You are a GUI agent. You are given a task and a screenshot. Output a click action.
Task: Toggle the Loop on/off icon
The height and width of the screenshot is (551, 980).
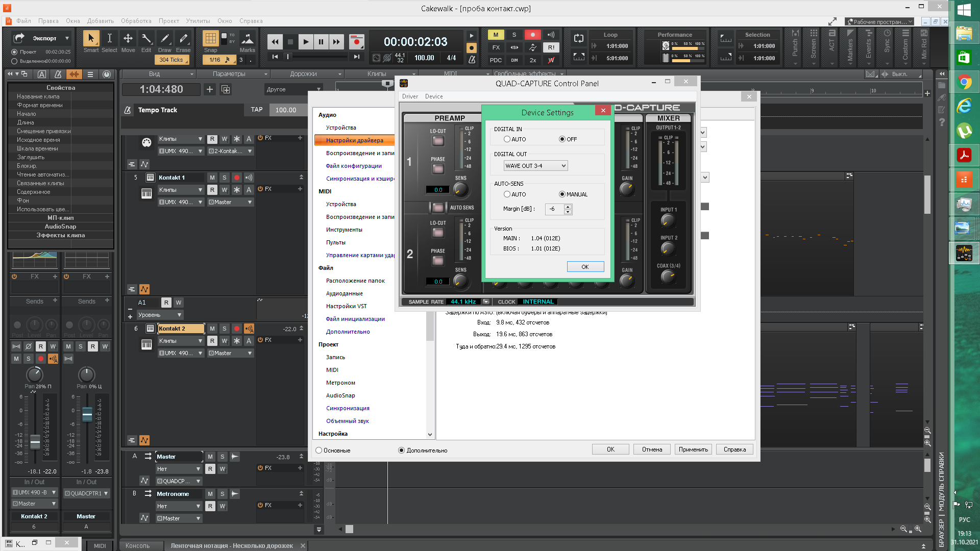coord(578,39)
